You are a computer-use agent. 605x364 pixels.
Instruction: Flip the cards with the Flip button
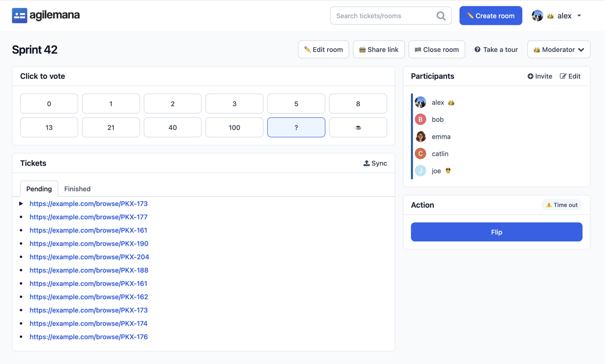(496, 232)
